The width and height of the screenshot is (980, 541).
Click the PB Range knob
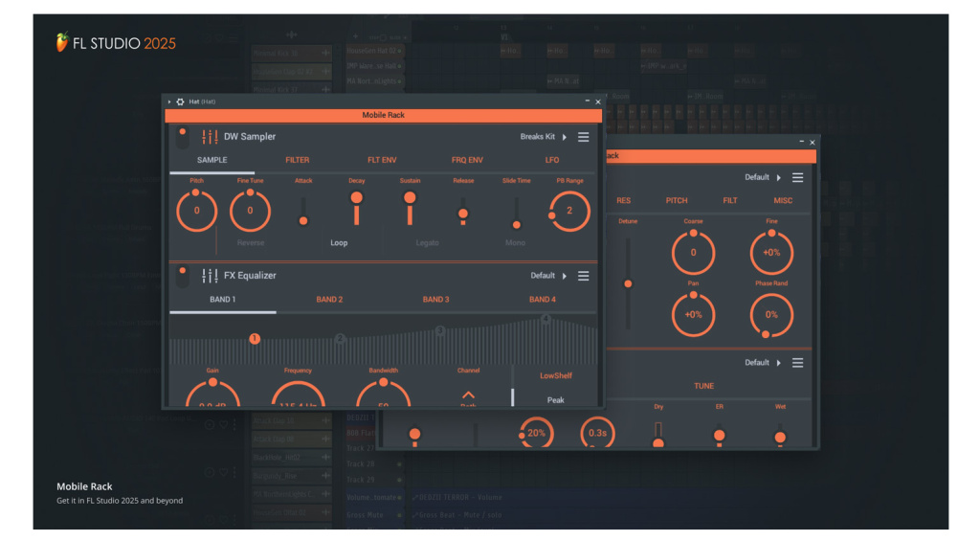coord(569,211)
